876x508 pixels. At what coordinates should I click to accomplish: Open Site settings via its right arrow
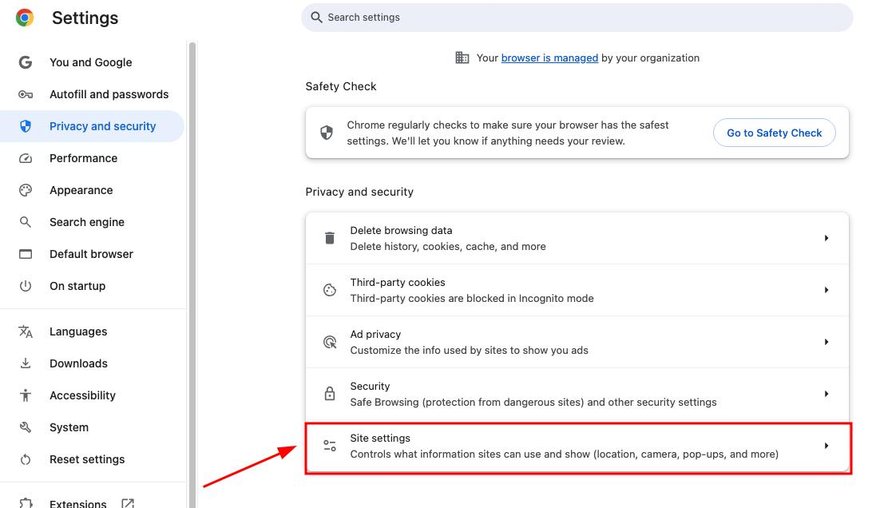(x=826, y=445)
